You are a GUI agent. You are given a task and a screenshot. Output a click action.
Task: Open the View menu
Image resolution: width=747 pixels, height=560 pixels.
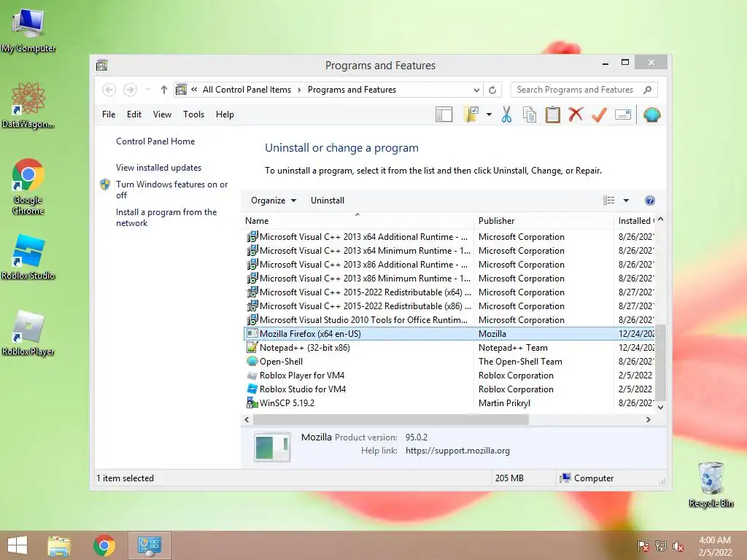[162, 114]
